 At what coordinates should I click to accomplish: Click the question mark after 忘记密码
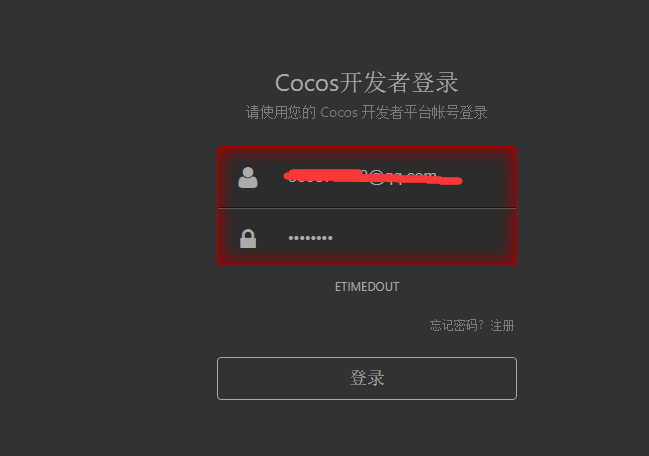click(x=481, y=325)
